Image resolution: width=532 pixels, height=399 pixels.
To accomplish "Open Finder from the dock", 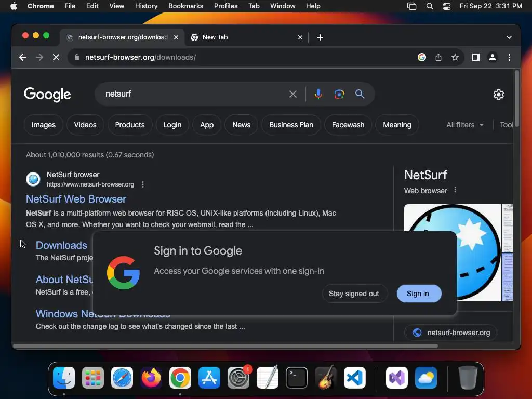I will coord(64,378).
